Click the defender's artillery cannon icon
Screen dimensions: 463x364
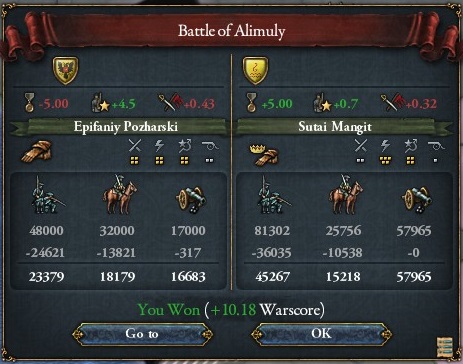417,199
